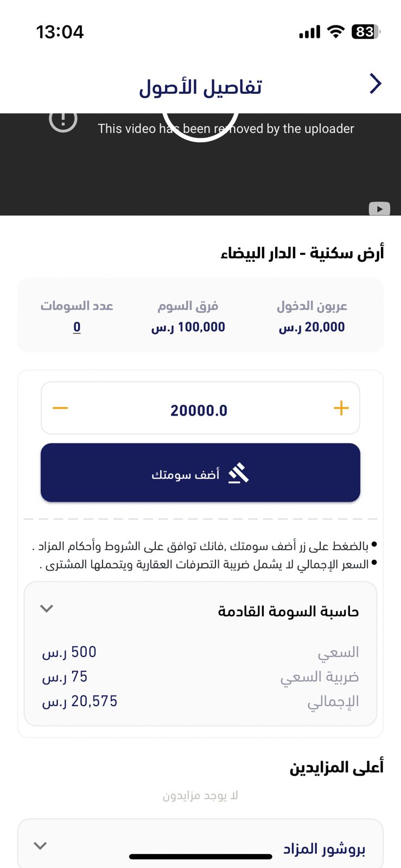
Task: Tap the removed video player area
Action: 200,168
